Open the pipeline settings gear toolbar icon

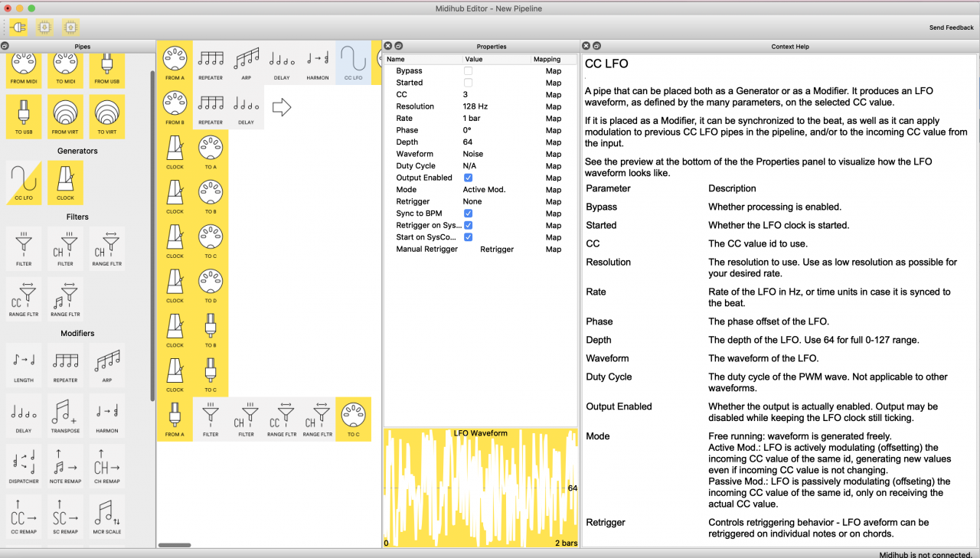click(44, 26)
